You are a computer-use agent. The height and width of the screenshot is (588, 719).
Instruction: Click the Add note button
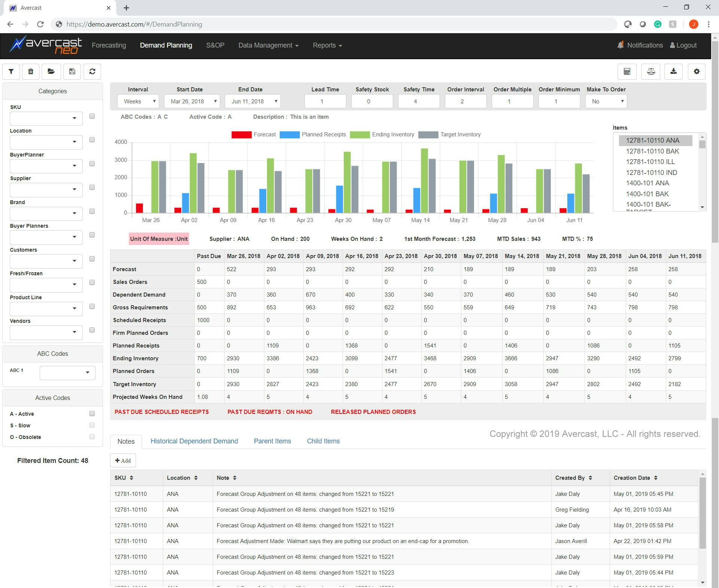click(123, 461)
